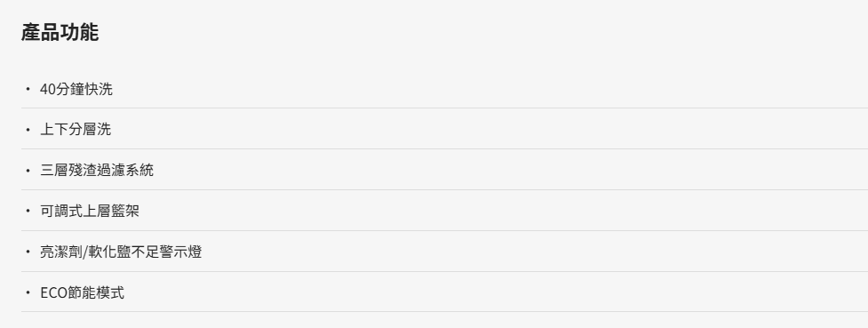Click the bullet marker before 上下分層洗

tap(28, 130)
